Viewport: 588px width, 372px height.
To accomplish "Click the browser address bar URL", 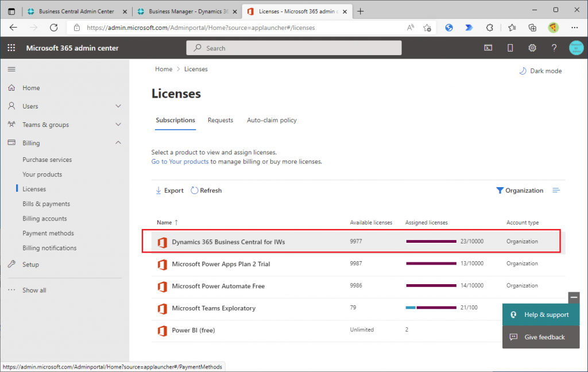I will (x=200, y=28).
